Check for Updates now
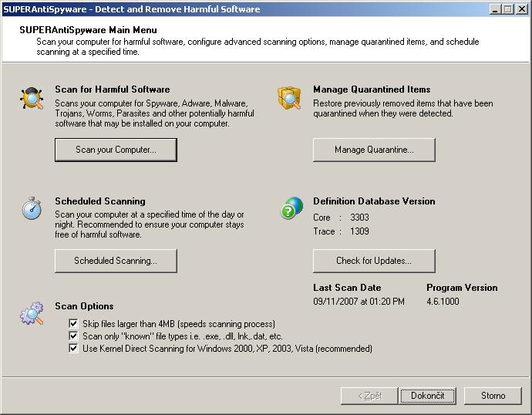The image size is (532, 415). (374, 261)
